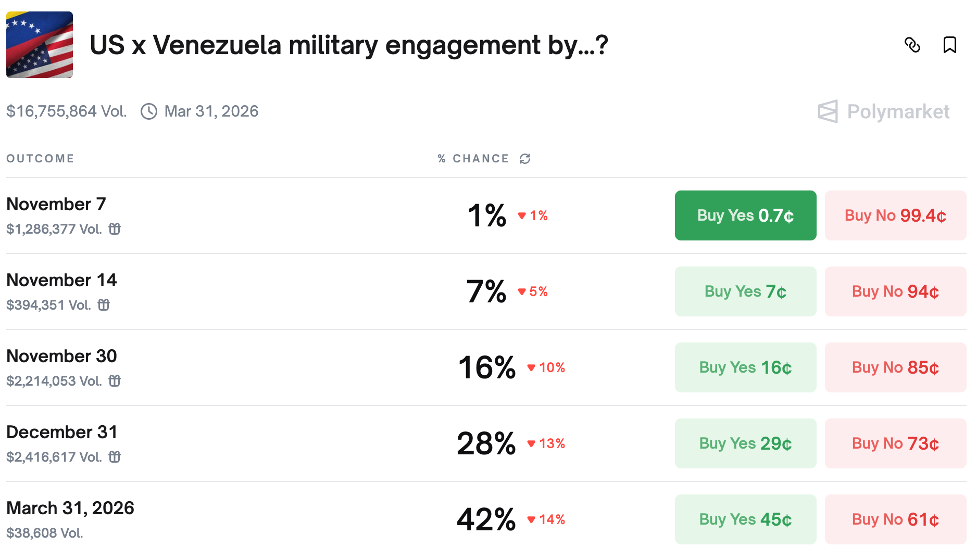Image resolution: width=977 pixels, height=560 pixels.
Task: Click Buy Yes 0.7¢ for November 7
Action: tap(745, 215)
